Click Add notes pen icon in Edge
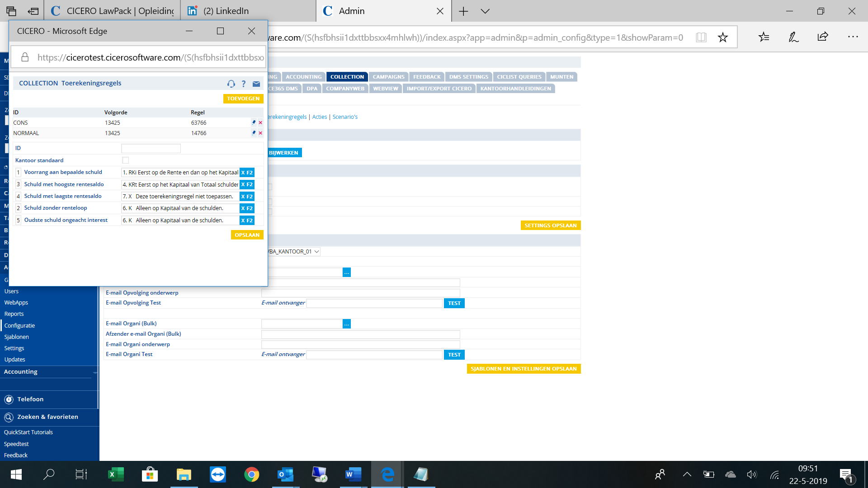Image resolution: width=868 pixels, height=488 pixels. click(793, 37)
